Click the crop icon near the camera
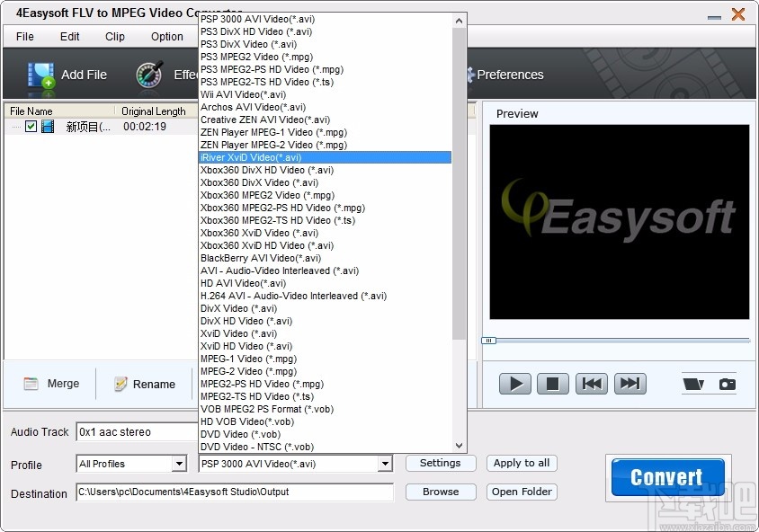 point(693,383)
